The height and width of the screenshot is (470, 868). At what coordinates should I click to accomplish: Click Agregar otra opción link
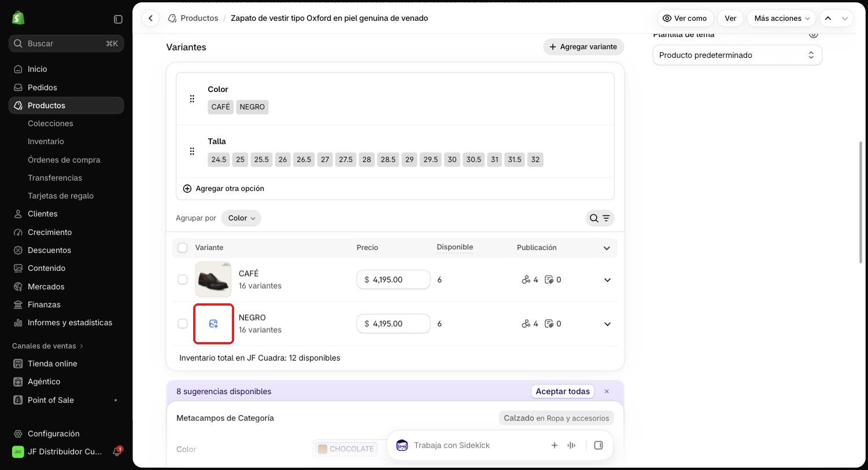[224, 189]
